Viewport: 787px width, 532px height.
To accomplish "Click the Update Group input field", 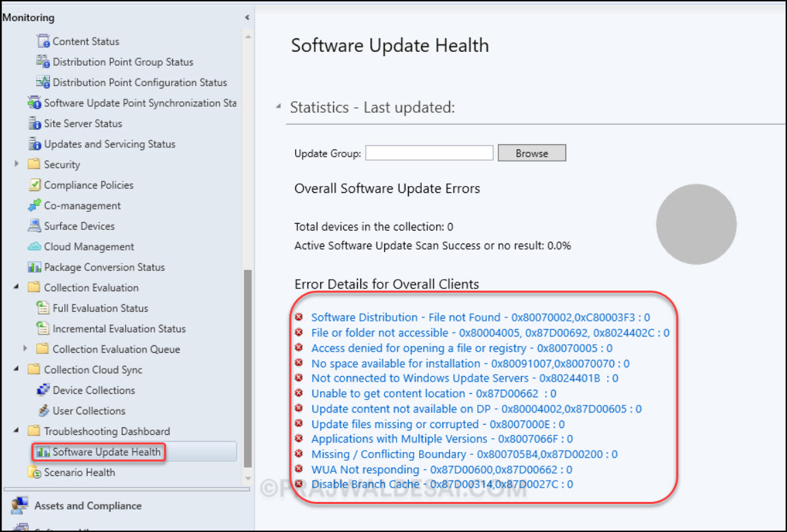I will (x=429, y=153).
